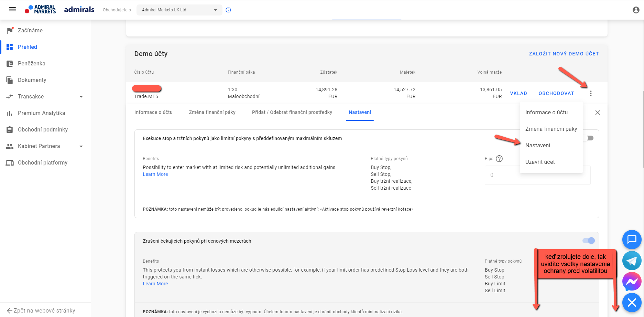Toggle Zrušení čekajících pokynů switch

coord(588,241)
